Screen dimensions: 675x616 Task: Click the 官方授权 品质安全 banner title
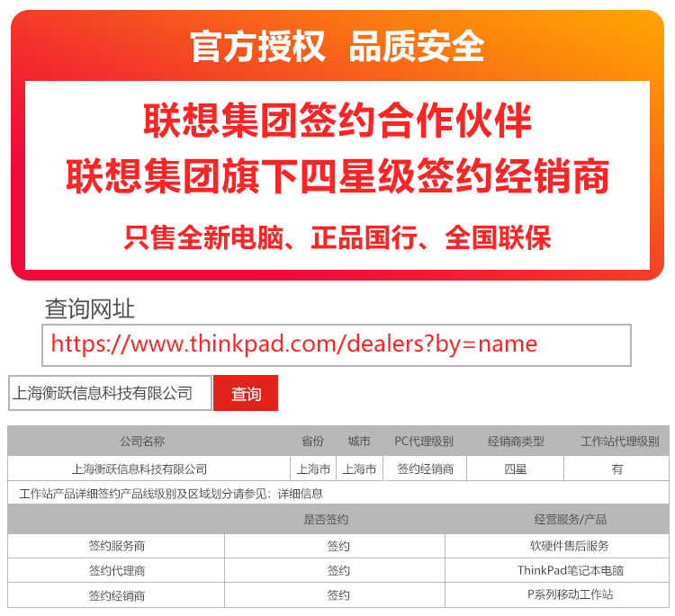337,46
